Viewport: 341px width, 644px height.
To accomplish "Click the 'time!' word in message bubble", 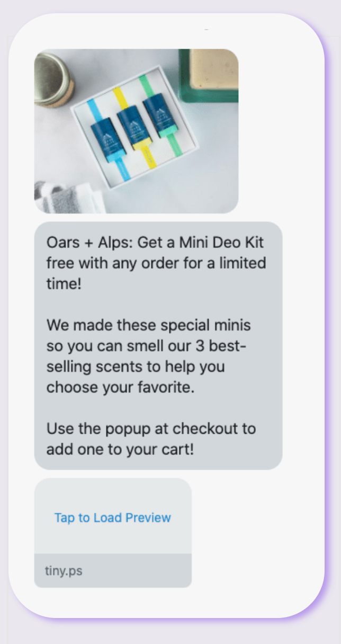I will pos(64,283).
